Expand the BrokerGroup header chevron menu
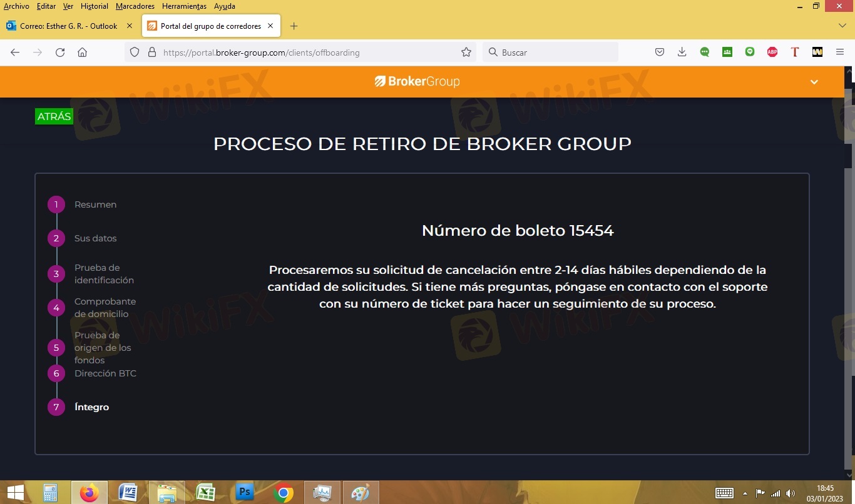The image size is (855, 504). coord(814,82)
